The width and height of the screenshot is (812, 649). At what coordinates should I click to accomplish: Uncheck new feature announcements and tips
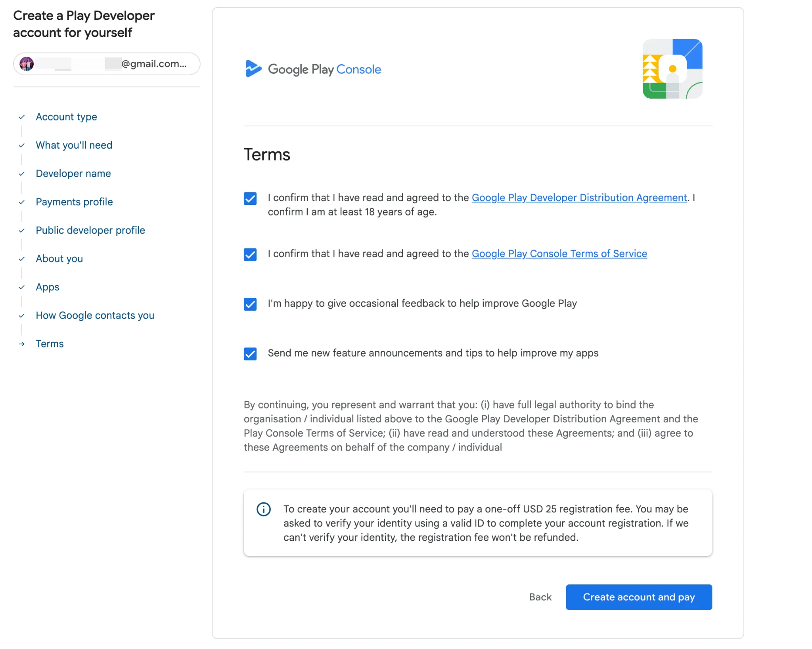250,354
